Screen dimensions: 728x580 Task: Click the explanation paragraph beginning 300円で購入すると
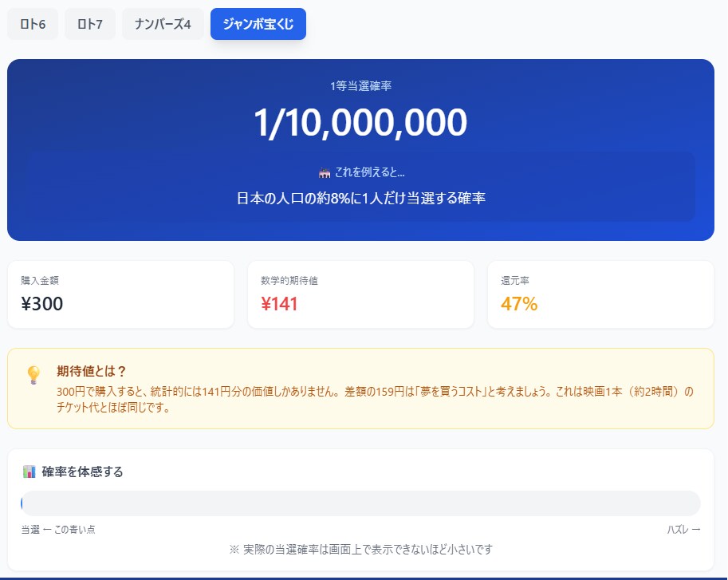tap(375, 400)
